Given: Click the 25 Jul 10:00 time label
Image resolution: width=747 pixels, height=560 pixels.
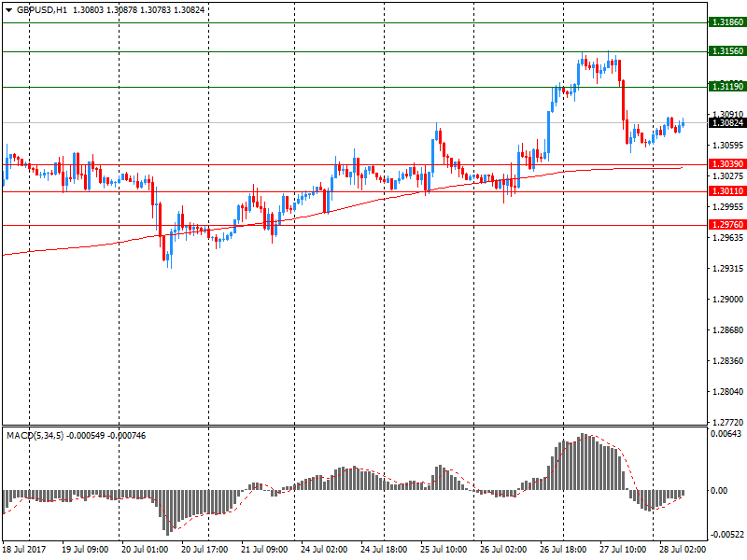Looking at the screenshot, I should click(444, 549).
